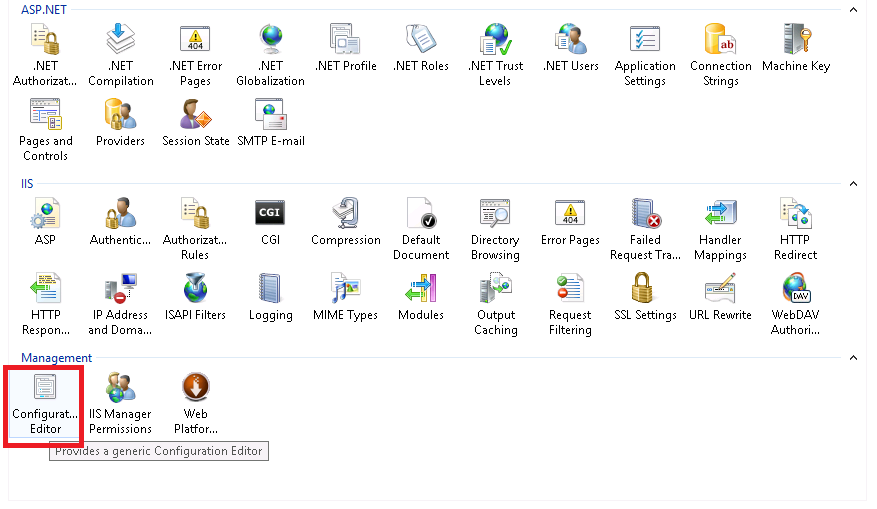The width and height of the screenshot is (877, 509).
Task: Open Pages and Controls feature
Action: [45, 130]
